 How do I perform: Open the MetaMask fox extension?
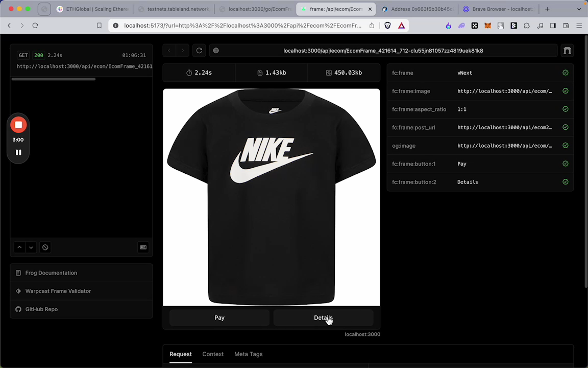coord(488,26)
